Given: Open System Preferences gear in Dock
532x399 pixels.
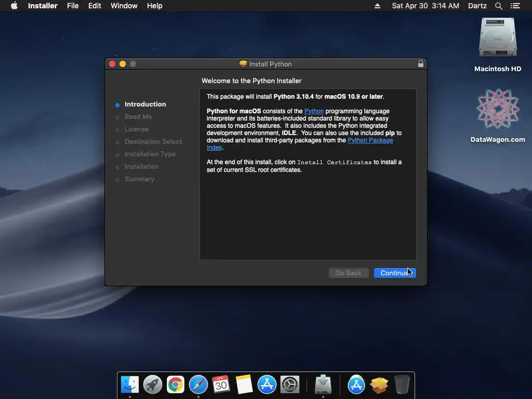Looking at the screenshot, I should tap(289, 384).
